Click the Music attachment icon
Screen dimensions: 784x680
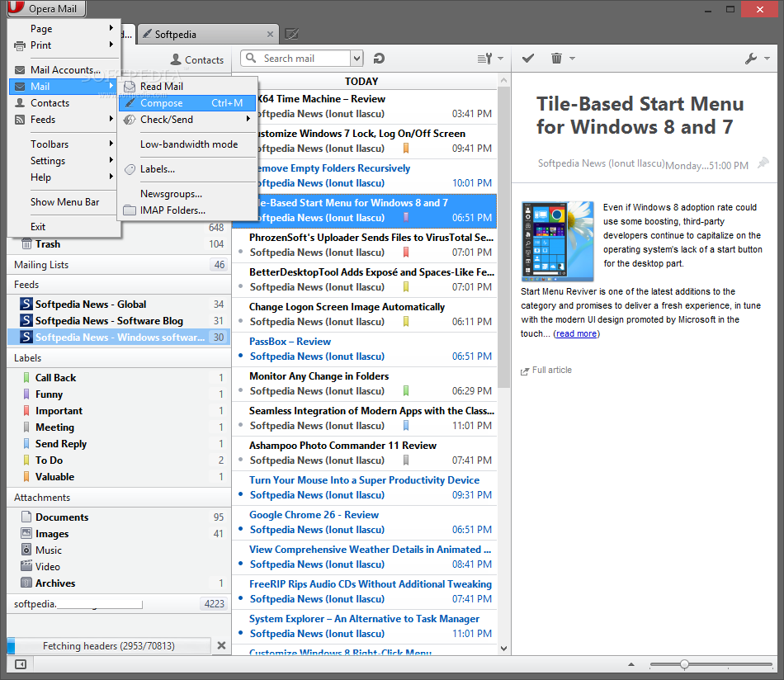(x=26, y=550)
